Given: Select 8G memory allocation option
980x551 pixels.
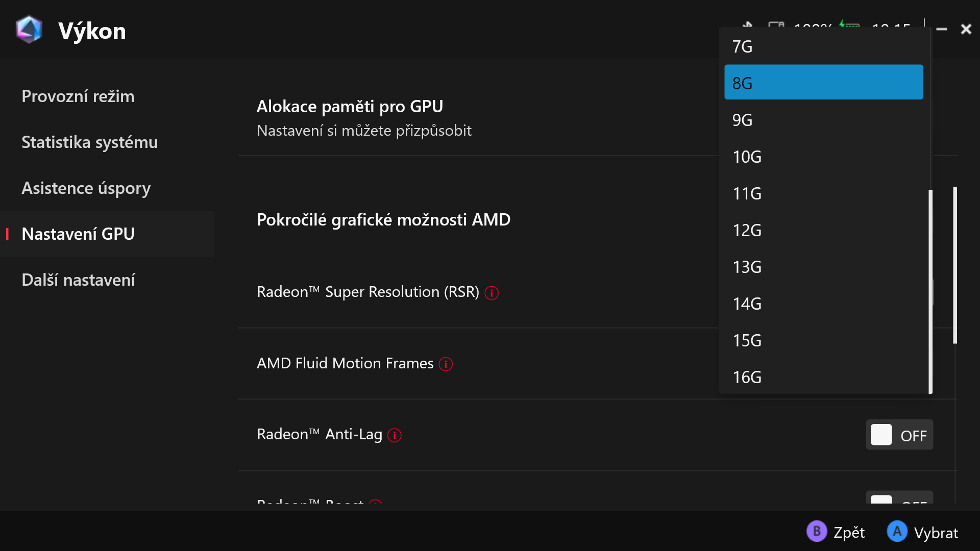Looking at the screenshot, I should 823,83.
